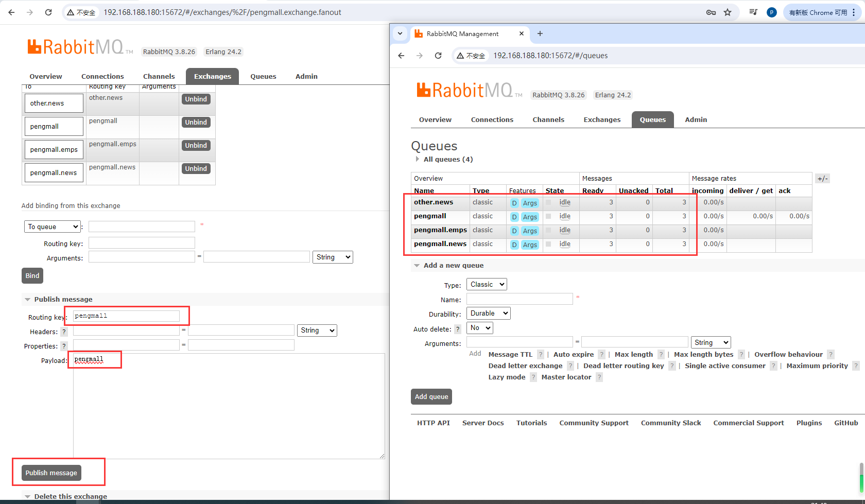The image size is (865, 504).
Task: Click the Add queue button
Action: click(431, 396)
